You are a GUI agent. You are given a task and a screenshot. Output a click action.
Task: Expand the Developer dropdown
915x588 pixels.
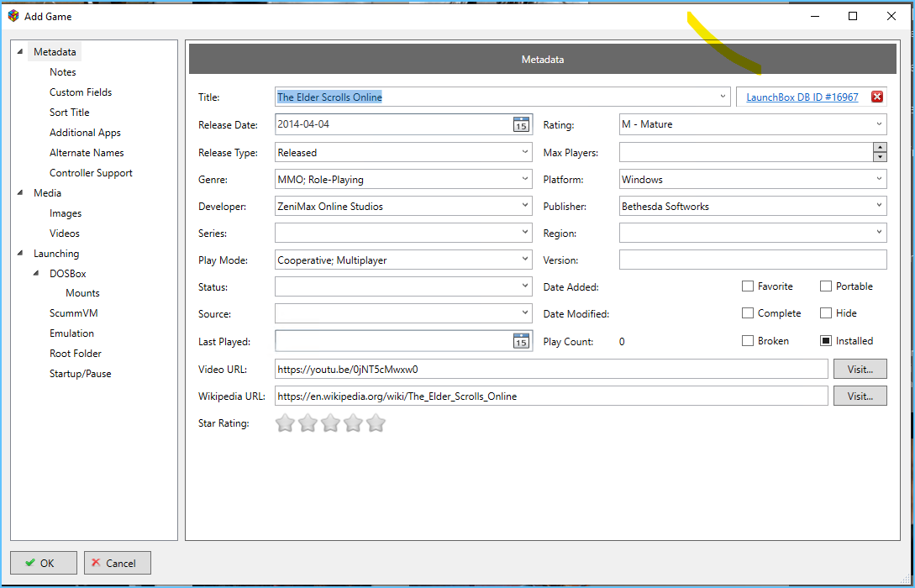pos(524,206)
